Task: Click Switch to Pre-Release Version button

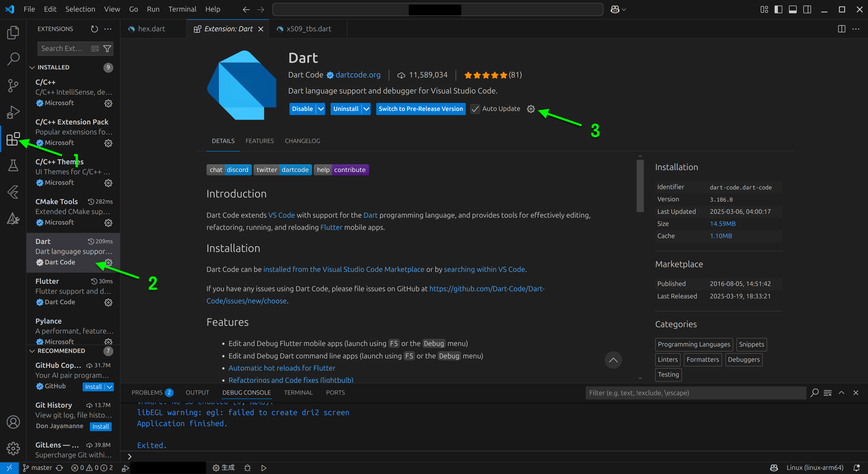Action: (x=421, y=109)
